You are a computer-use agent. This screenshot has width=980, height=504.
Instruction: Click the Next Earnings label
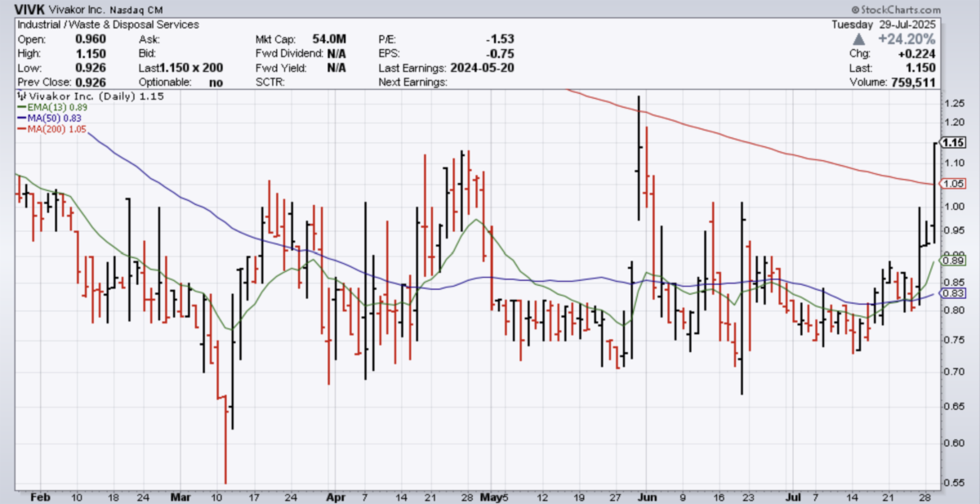coord(412,83)
